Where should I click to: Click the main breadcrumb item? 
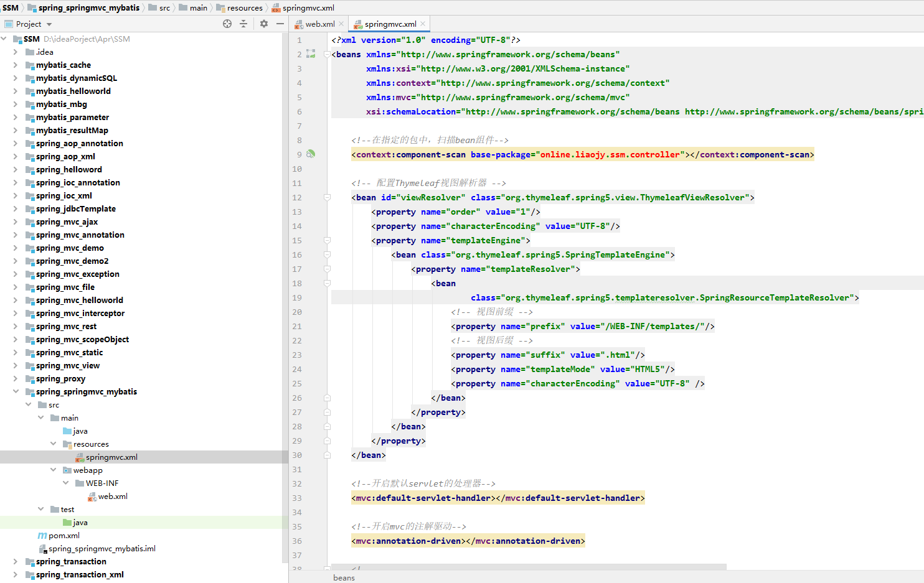coord(199,7)
